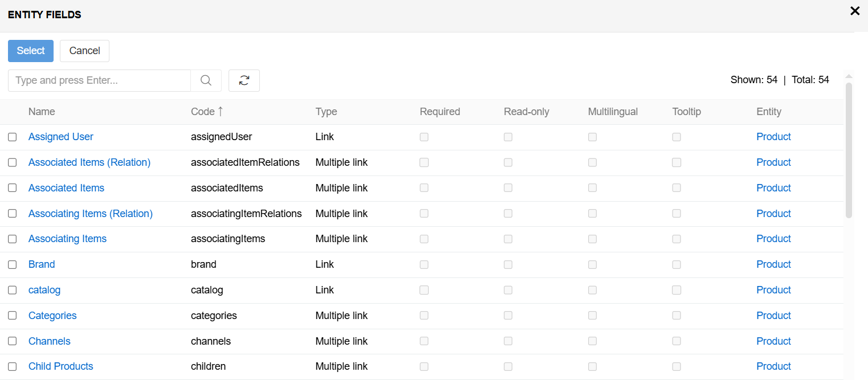The image size is (868, 380).
Task: Focus the search input field
Action: point(99,80)
